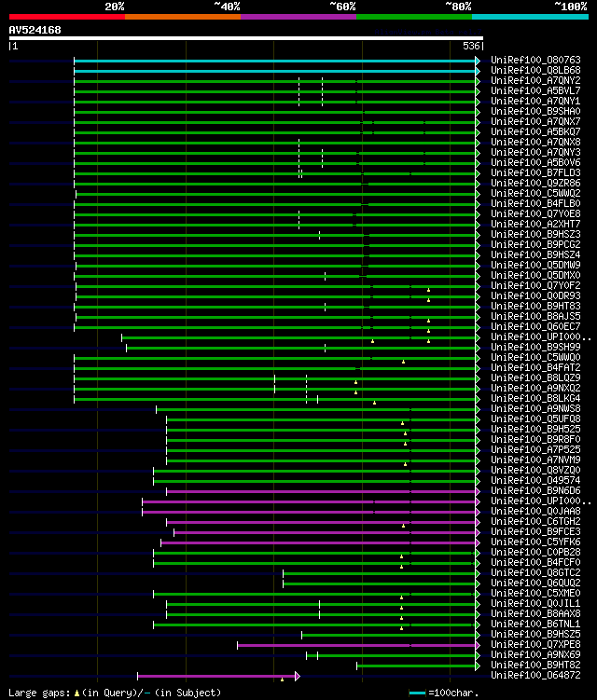Select the UniRef100_B8LQZ9 label

pyautogui.click(x=535, y=378)
